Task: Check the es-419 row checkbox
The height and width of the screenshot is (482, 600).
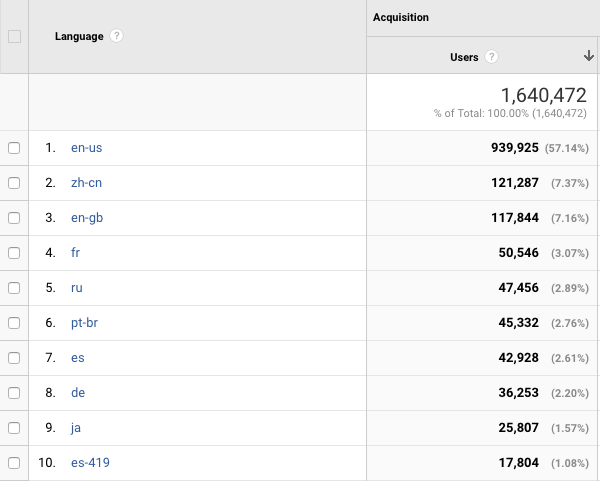Action: click(14, 463)
